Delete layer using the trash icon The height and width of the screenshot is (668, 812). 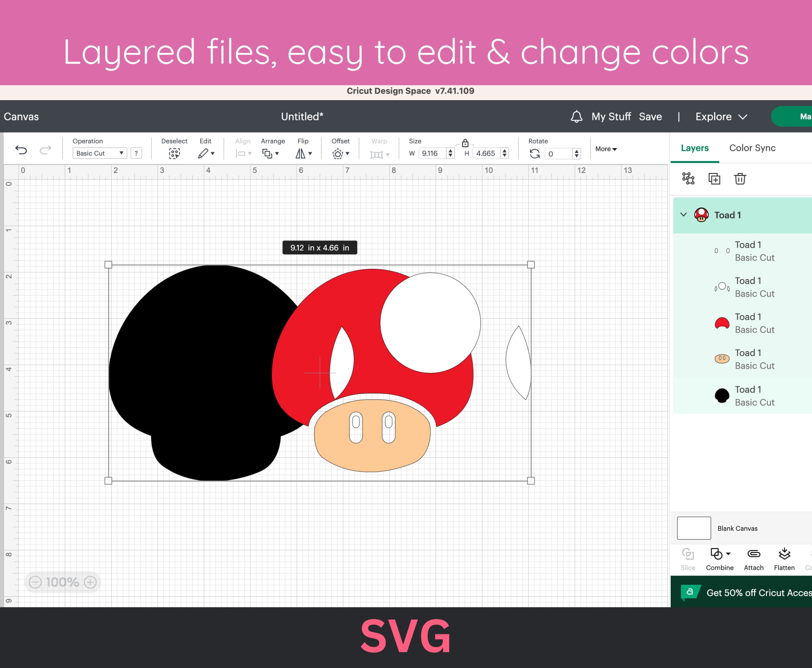pos(740,179)
